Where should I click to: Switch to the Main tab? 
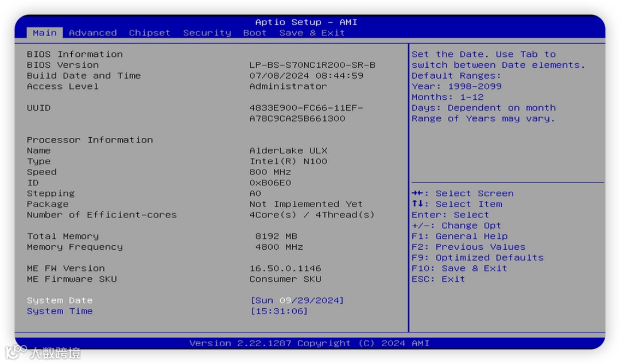pos(45,33)
